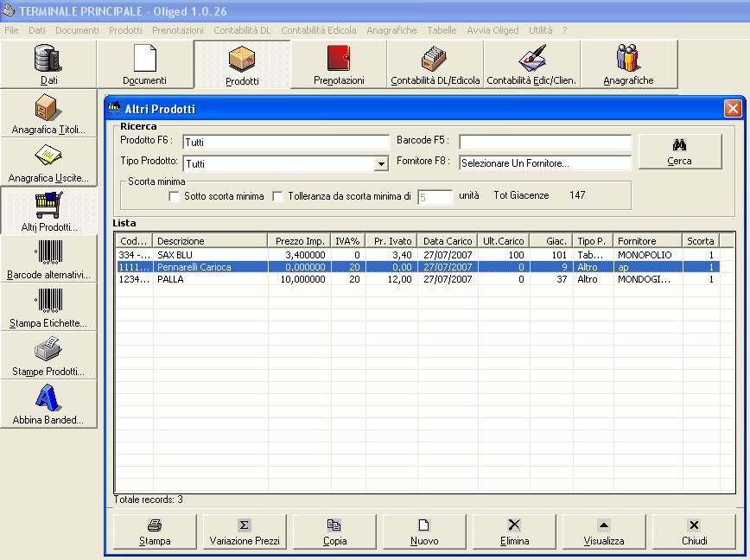
Task: Close the dialog with Chiudi button
Action: [694, 531]
